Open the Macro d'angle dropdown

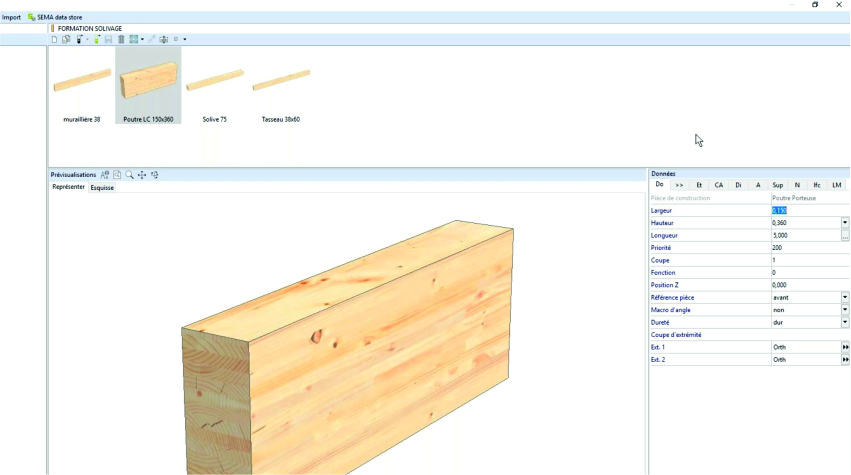(x=845, y=310)
